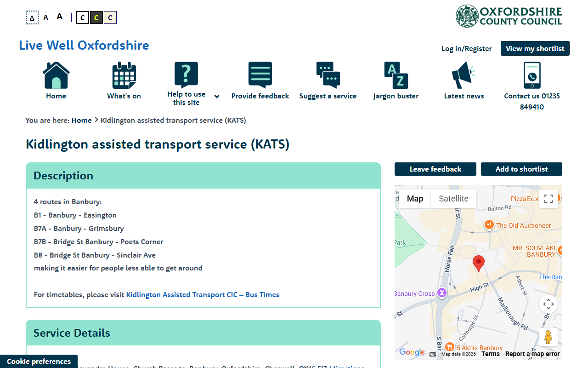Click the Add to shortlist button
588x368 pixels.
(x=521, y=169)
